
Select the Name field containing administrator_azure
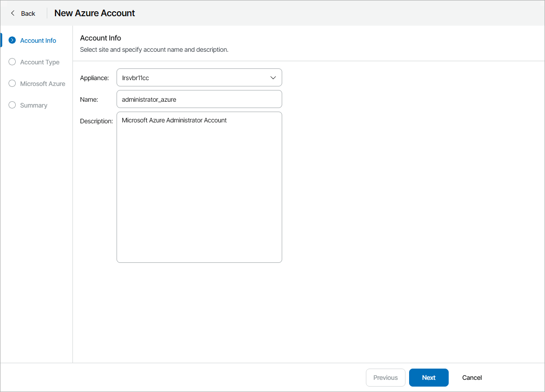[x=199, y=99]
